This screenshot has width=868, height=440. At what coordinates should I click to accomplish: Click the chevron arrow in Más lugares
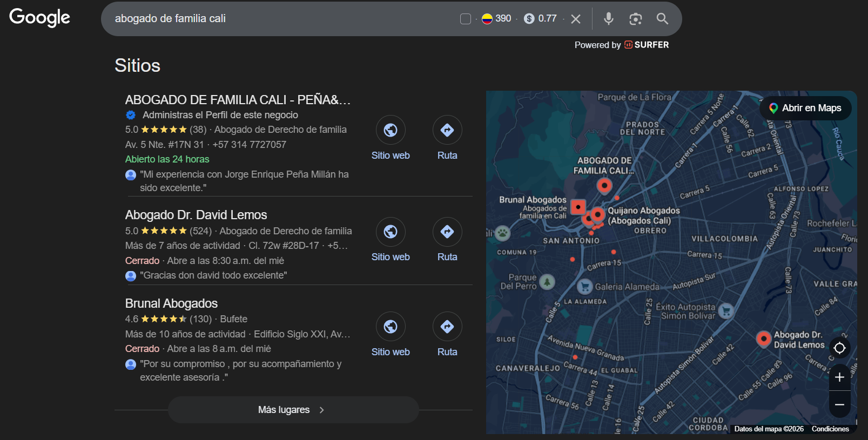[x=322, y=410]
